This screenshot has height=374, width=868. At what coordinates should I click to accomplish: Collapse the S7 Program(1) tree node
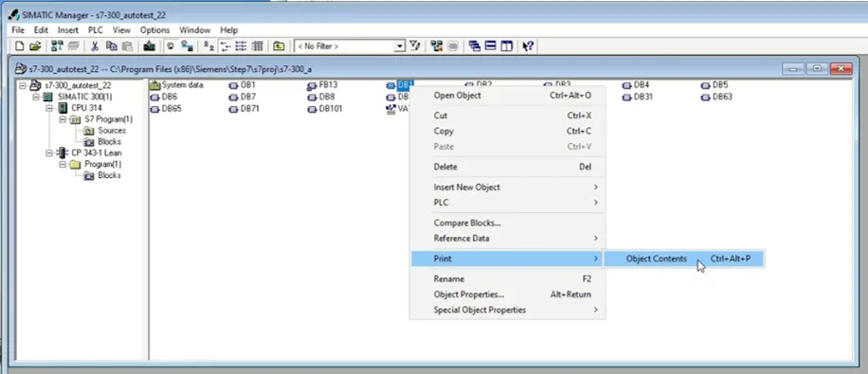pyautogui.click(x=63, y=119)
